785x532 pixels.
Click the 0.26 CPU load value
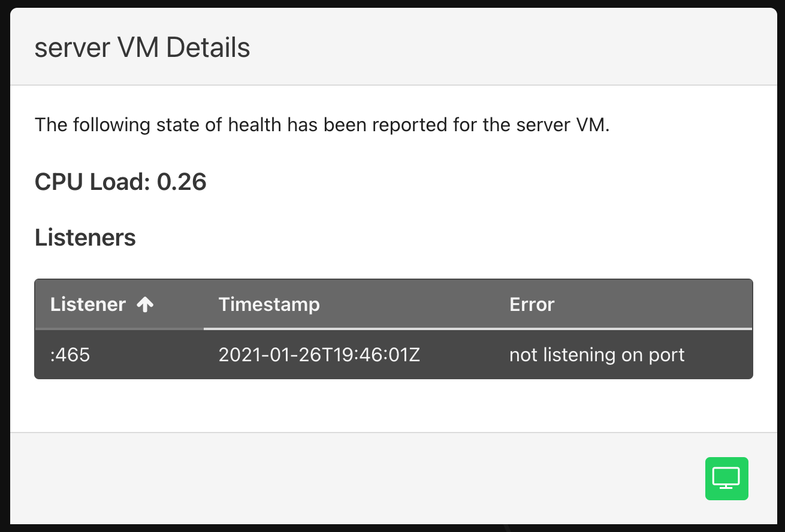click(182, 182)
